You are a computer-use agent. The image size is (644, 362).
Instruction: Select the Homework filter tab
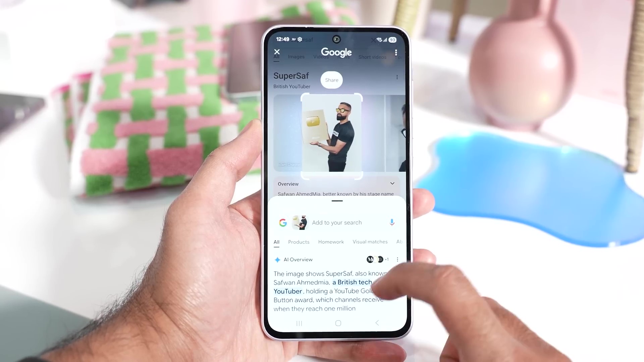pos(331,241)
